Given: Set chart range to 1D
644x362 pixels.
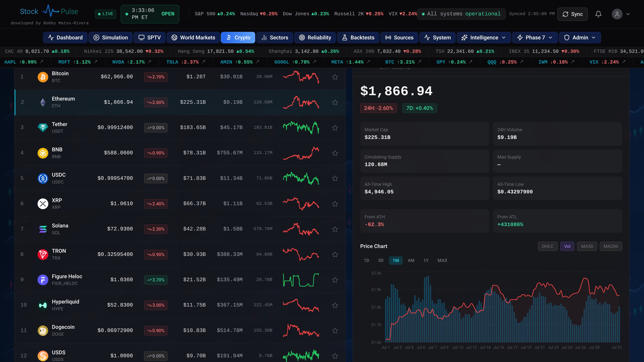Looking at the screenshot, I should click(366, 260).
